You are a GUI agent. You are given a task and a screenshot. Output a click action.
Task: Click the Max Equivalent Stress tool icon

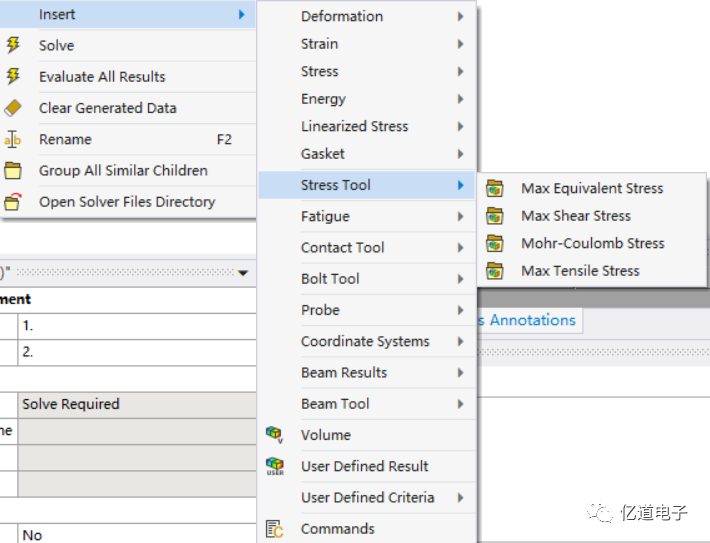click(x=494, y=188)
